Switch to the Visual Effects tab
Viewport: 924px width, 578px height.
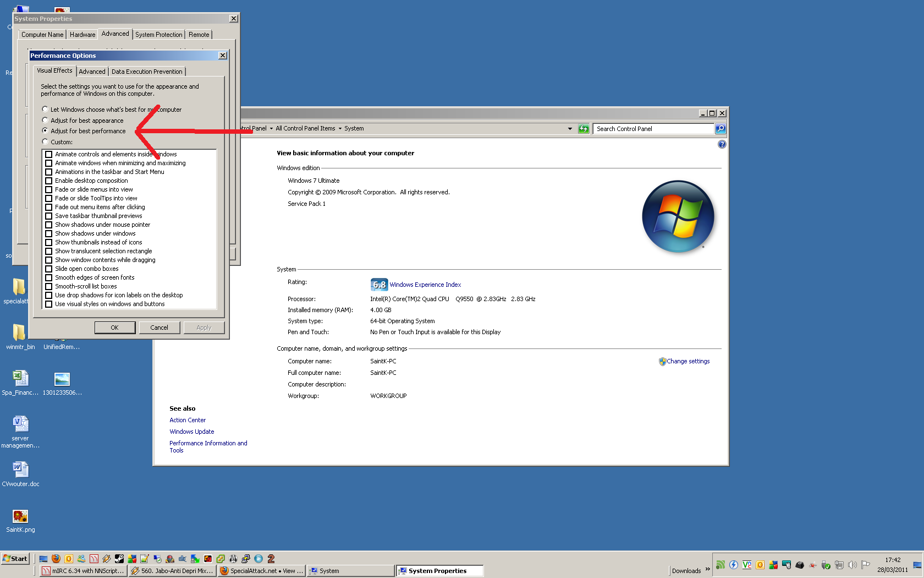[54, 70]
